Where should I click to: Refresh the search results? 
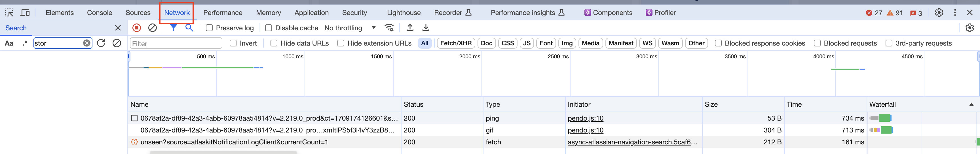click(x=101, y=43)
